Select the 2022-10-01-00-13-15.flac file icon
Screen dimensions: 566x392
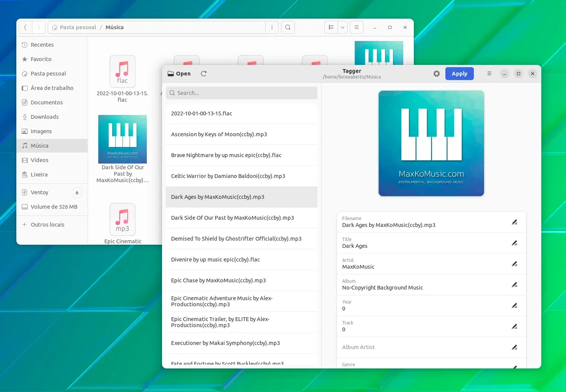(x=123, y=71)
